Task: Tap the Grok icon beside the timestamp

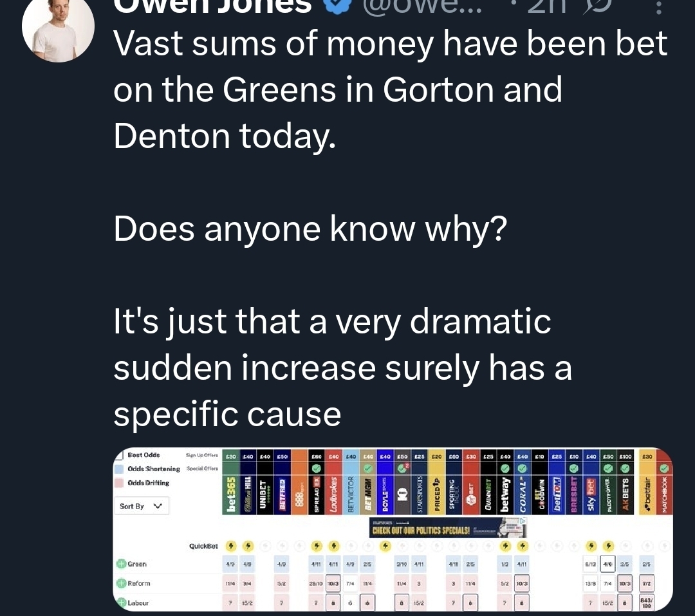Action: (x=597, y=6)
